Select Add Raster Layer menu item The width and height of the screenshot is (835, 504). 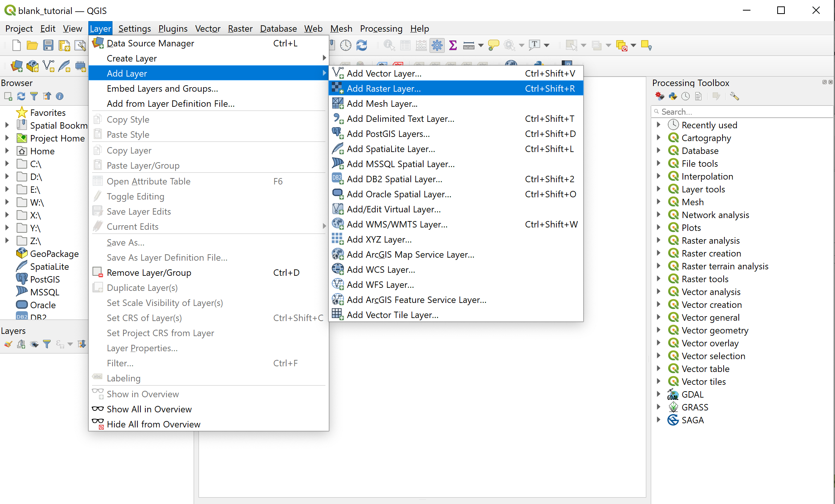pyautogui.click(x=456, y=88)
